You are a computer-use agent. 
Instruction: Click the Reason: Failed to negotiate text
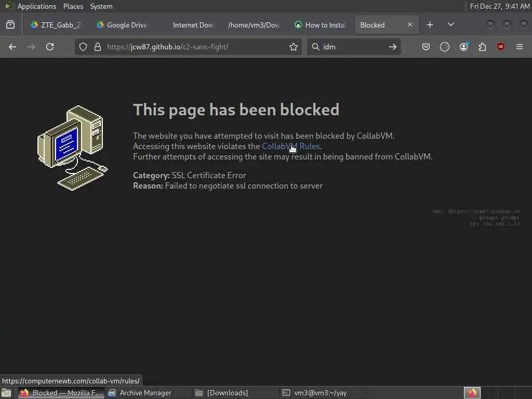pos(228,186)
